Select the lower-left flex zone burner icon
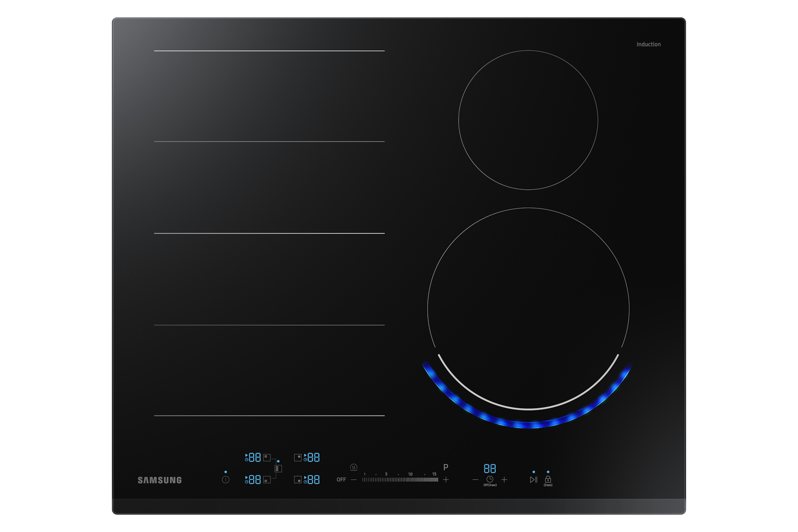 [x=267, y=480]
